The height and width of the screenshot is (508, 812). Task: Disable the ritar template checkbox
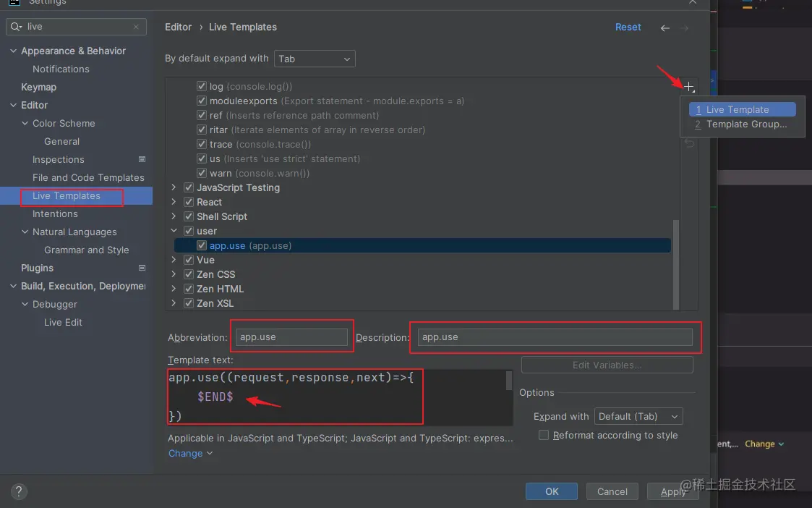[202, 130]
